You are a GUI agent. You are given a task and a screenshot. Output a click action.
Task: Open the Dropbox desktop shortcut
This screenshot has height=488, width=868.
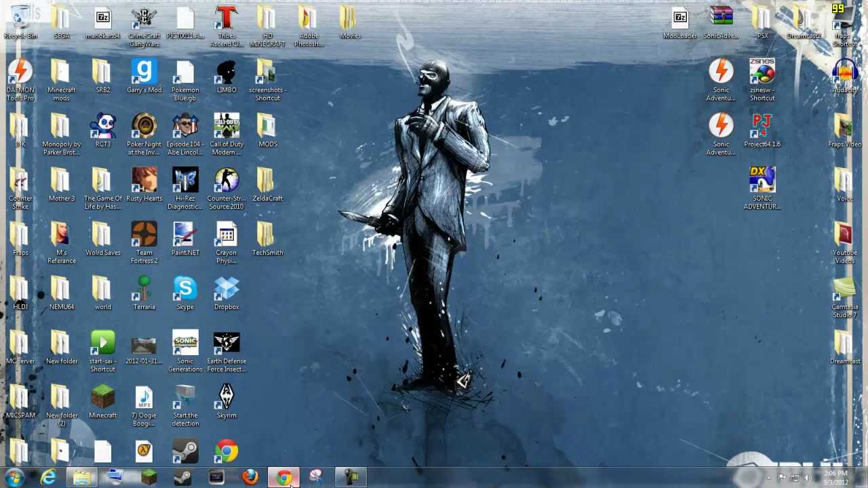[x=226, y=293]
